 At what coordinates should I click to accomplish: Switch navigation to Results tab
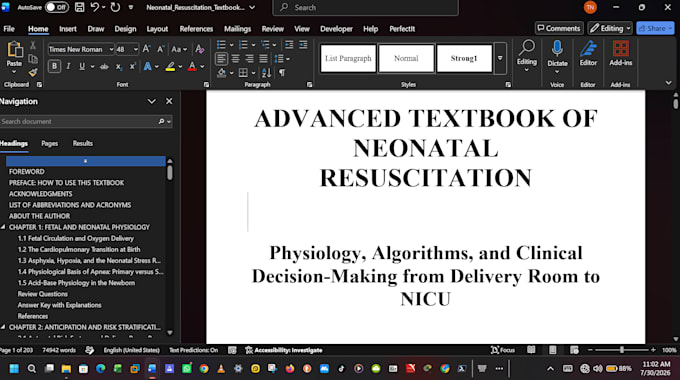click(82, 143)
